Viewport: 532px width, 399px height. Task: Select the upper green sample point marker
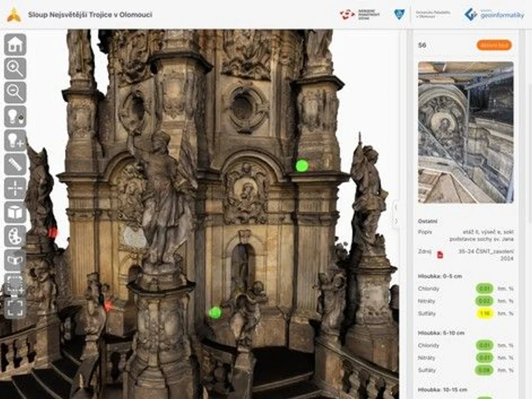tap(301, 165)
